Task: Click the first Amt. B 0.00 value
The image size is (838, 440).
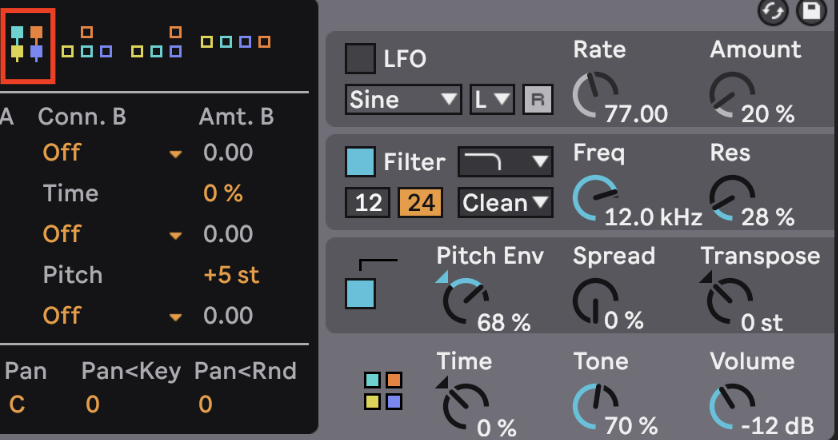Action: (228, 153)
